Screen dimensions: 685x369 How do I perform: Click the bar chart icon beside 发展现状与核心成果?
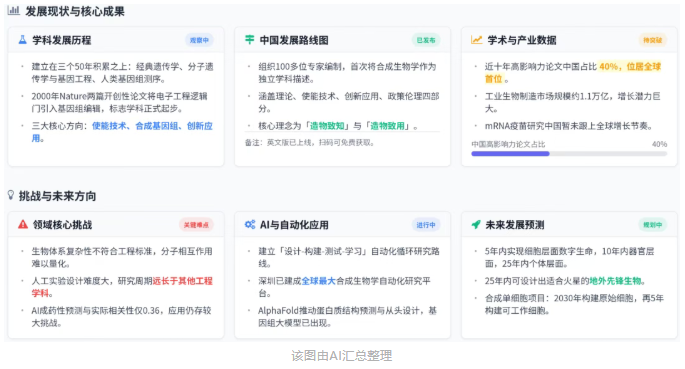pyautogui.click(x=14, y=10)
